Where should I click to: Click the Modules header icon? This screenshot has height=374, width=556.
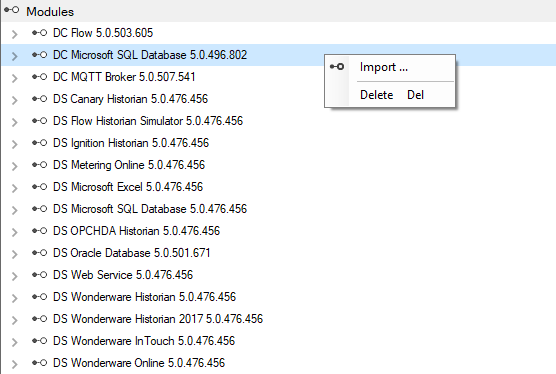(x=11, y=10)
